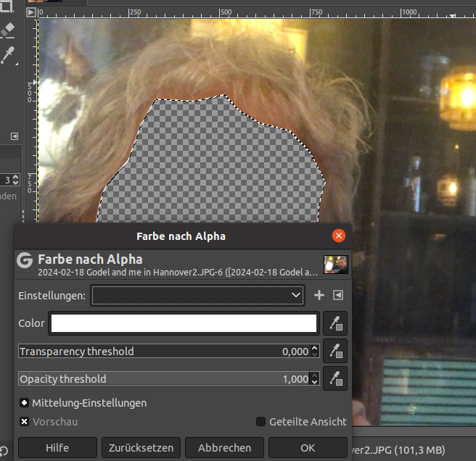Screen dimensions: 476x461
Task: Pick Opacity threshold value from image
Action: pyautogui.click(x=335, y=378)
